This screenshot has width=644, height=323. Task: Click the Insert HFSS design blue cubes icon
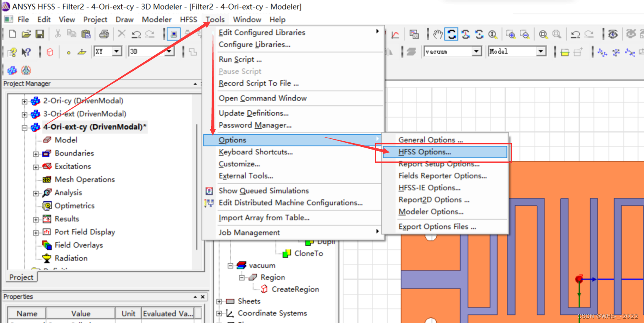pos(12,70)
